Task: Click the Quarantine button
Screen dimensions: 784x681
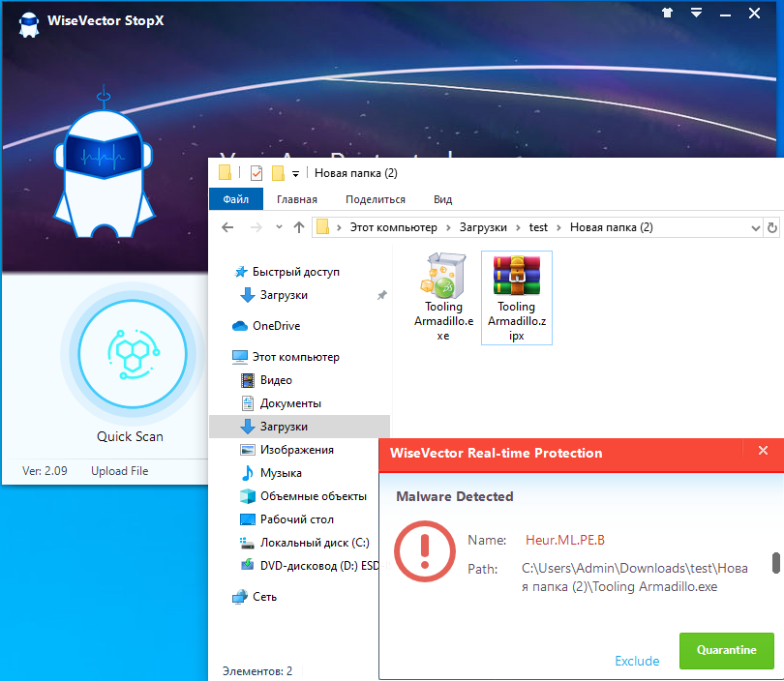Action: (x=727, y=650)
